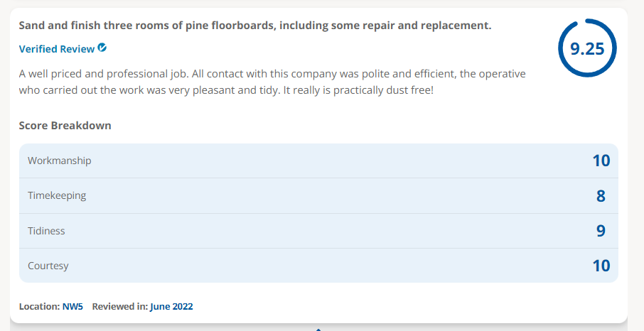Click the Workmanship score of 10
644x331 pixels.
pos(601,161)
